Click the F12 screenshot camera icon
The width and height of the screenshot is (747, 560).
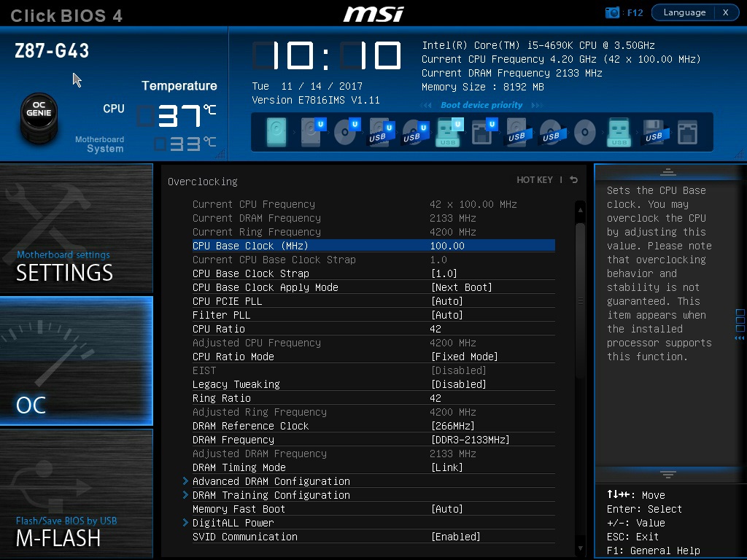[x=612, y=12]
